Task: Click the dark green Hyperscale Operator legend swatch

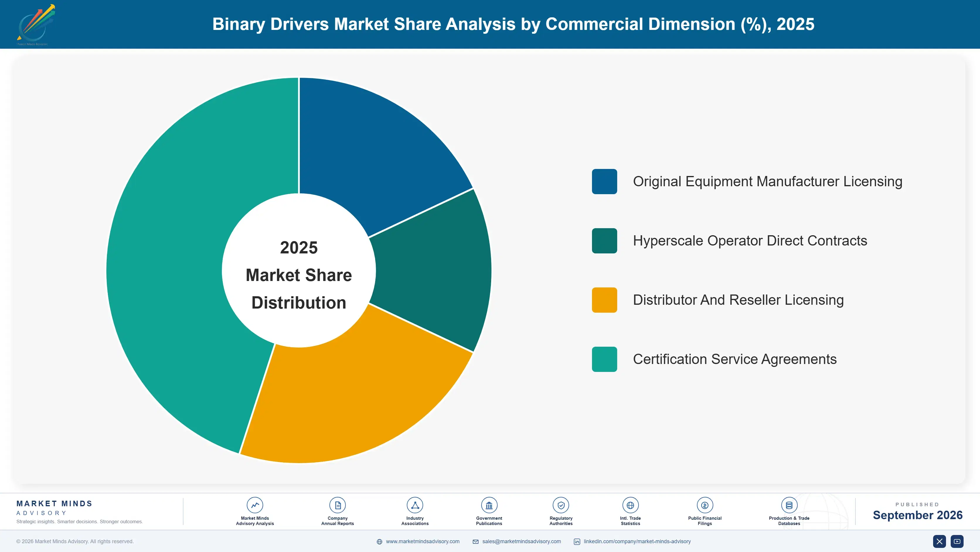Action: coord(604,241)
